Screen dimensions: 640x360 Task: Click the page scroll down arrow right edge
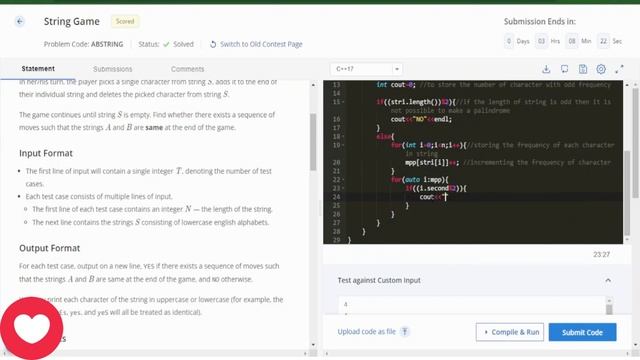(636, 345)
